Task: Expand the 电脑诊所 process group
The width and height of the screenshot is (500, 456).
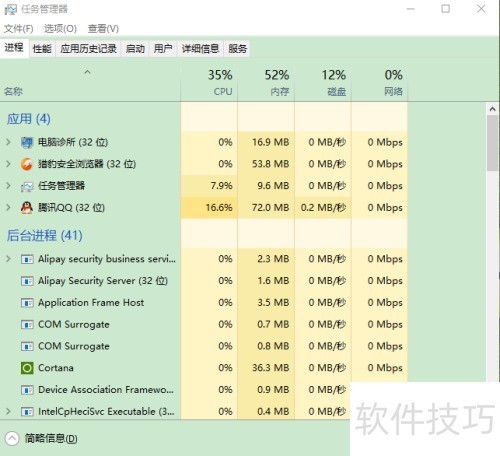Action: 8,142
